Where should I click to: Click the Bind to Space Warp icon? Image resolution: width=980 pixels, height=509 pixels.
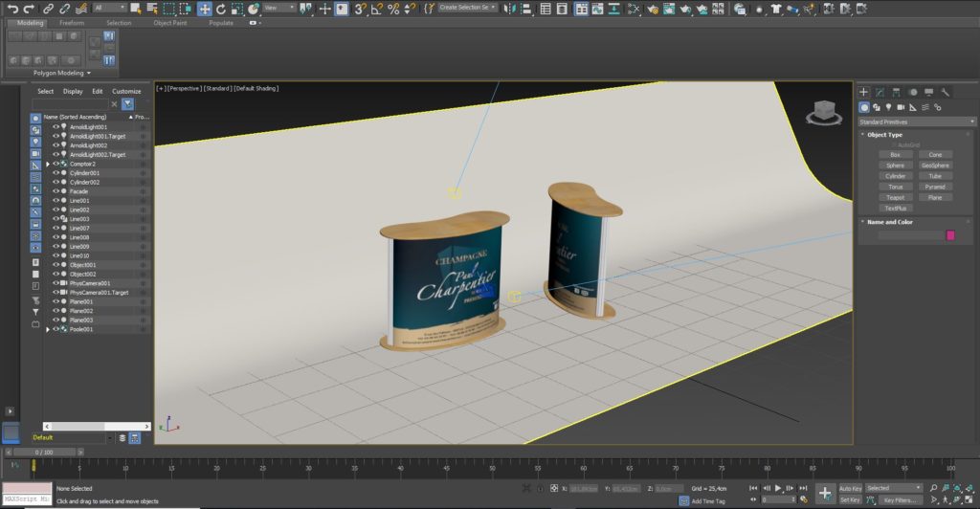tap(80, 9)
